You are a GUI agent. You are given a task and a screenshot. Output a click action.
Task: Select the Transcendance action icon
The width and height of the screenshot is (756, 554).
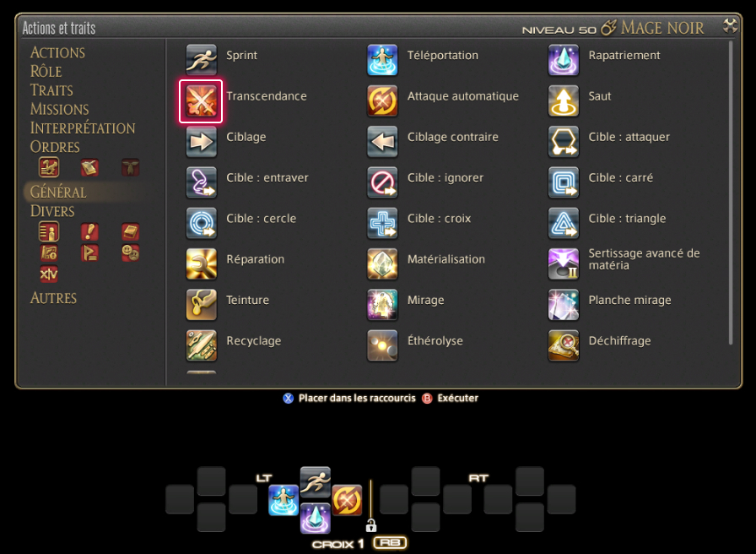[x=201, y=101]
